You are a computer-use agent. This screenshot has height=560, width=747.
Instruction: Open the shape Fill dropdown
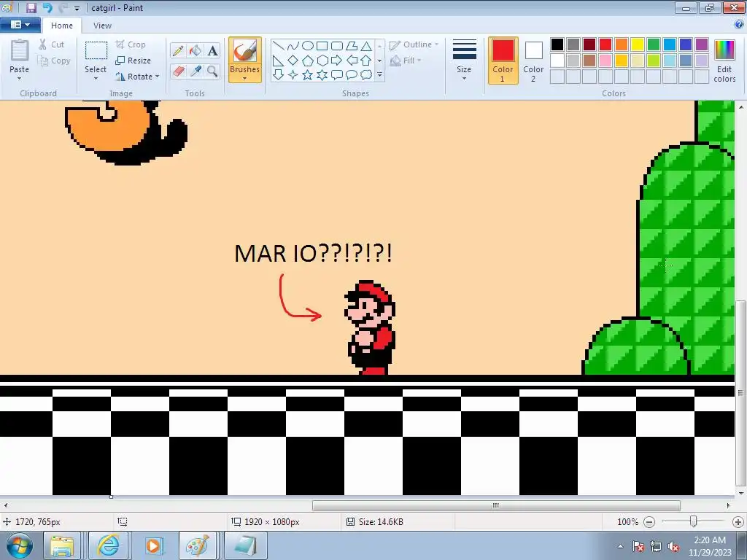[x=406, y=61]
